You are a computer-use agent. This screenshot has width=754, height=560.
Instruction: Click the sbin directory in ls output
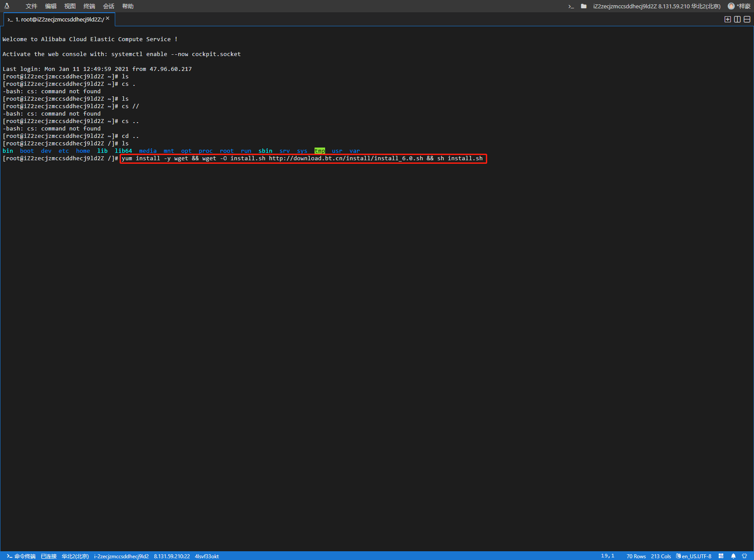tap(265, 151)
